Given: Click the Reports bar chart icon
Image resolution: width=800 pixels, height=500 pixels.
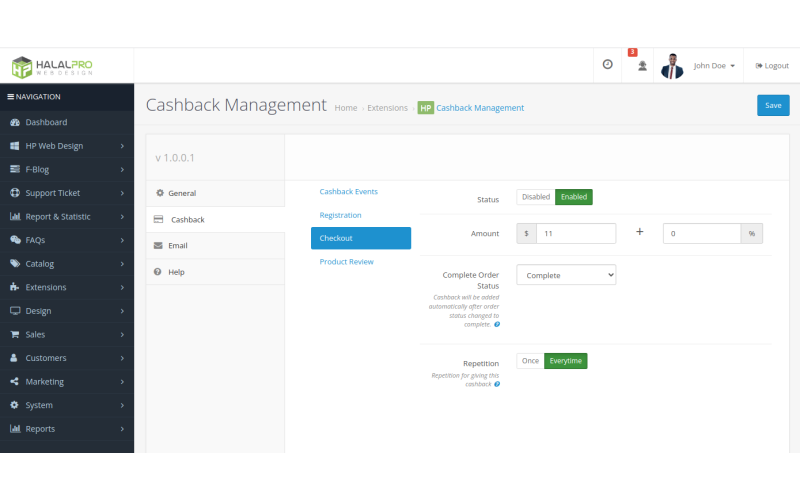Looking at the screenshot, I should tap(15, 429).
